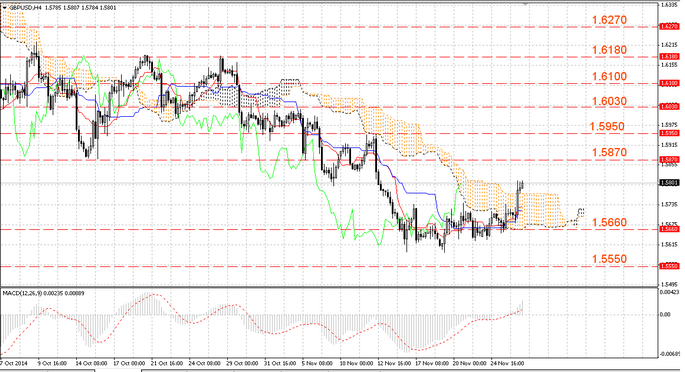Select the red 1.6270 tag on the price axis
The width and height of the screenshot is (685, 372).
click(x=669, y=27)
